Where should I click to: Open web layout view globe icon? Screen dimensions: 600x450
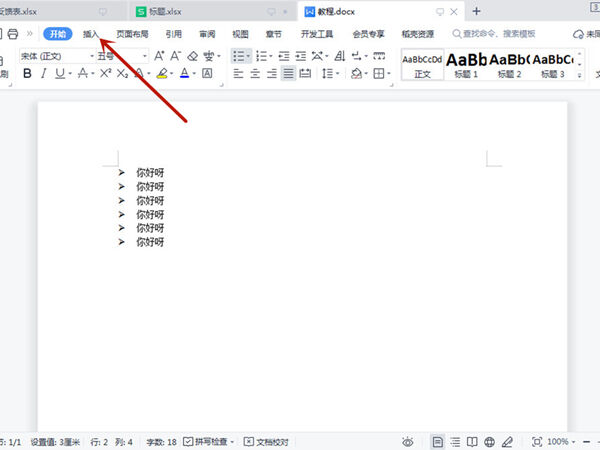[489, 442]
